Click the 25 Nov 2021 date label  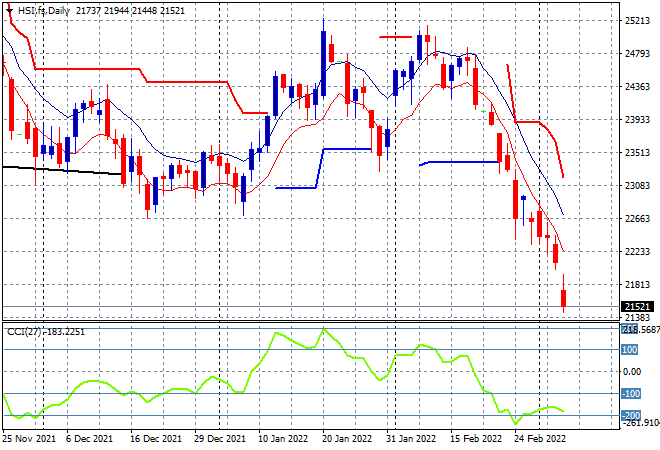point(29,439)
